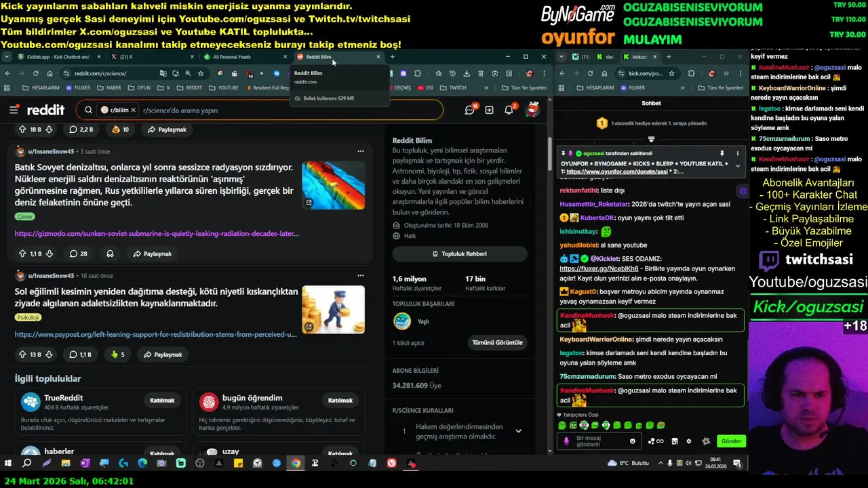868x488 pixels.
Task: Click the Çevre flair tag
Action: [x=24, y=216]
